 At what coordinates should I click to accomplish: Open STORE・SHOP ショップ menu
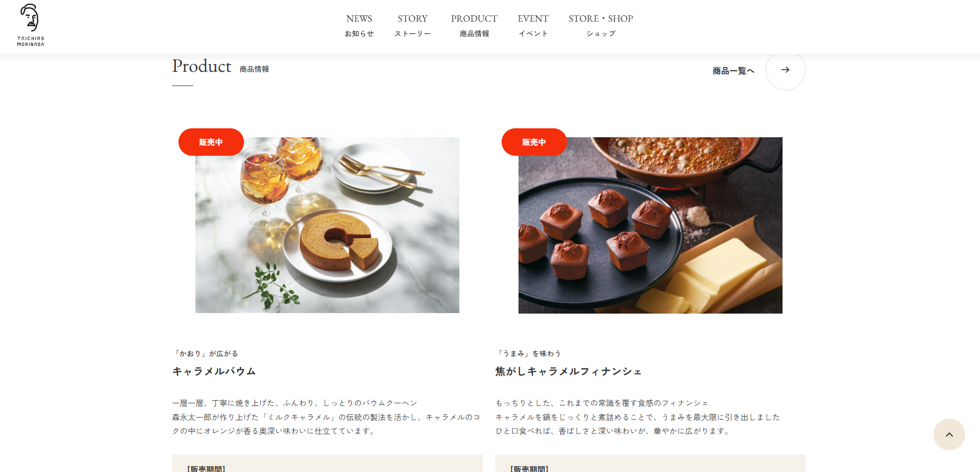[x=601, y=25]
